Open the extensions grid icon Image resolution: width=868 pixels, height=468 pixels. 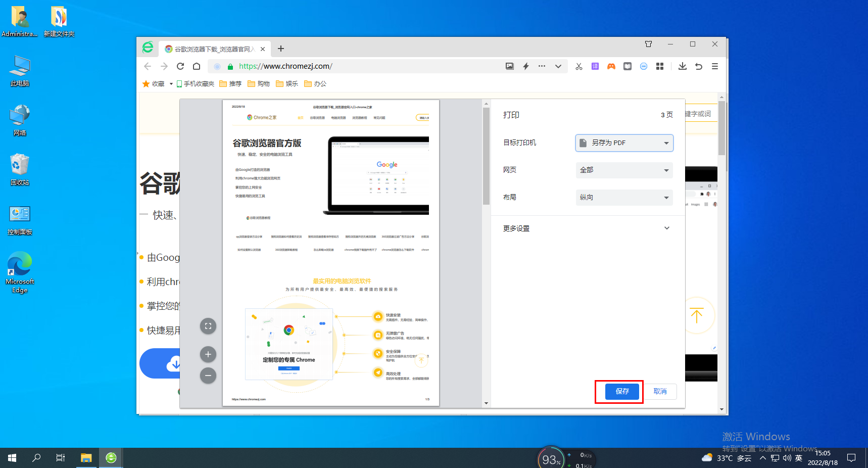click(660, 66)
